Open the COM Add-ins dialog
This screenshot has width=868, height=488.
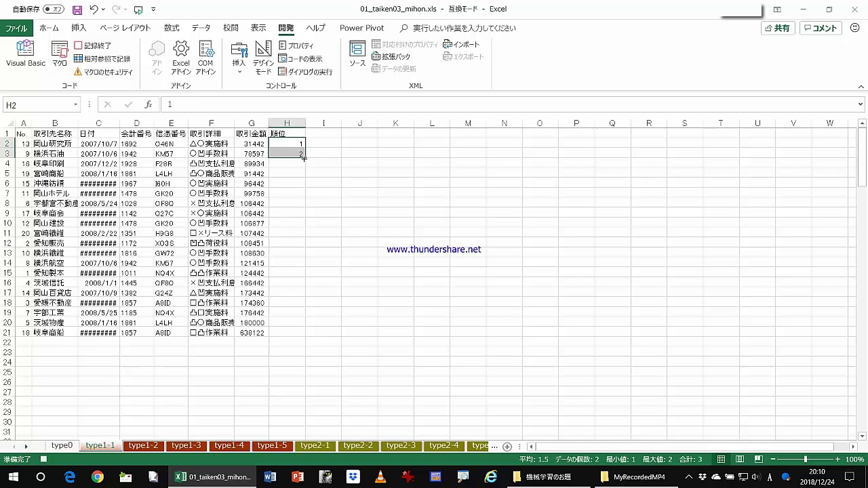click(205, 58)
